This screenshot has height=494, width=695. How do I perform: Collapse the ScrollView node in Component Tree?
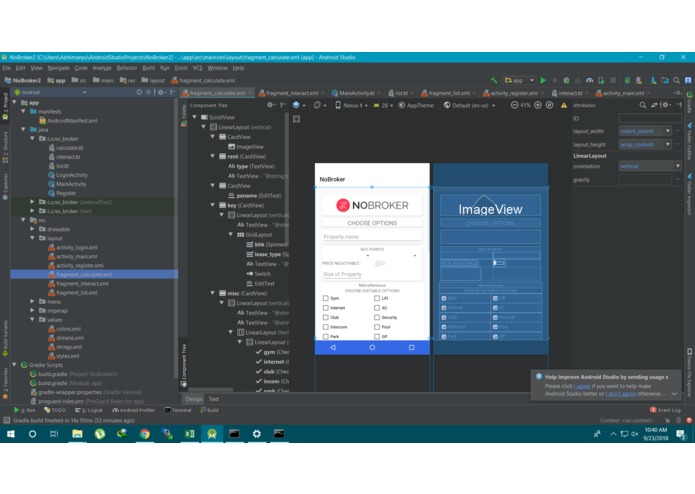tap(195, 117)
